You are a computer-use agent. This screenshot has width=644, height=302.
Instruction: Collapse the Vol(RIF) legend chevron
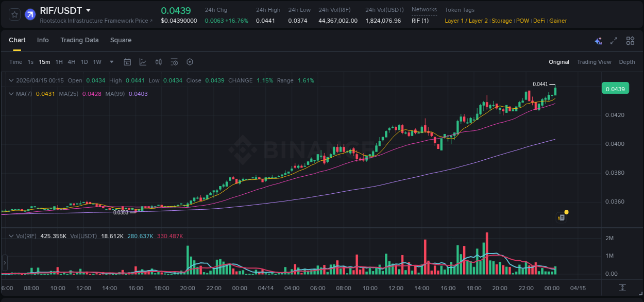[x=11, y=236]
